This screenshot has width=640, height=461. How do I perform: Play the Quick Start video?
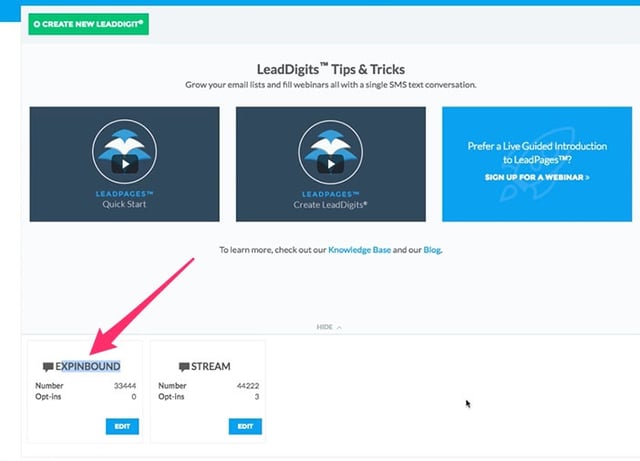point(125,164)
